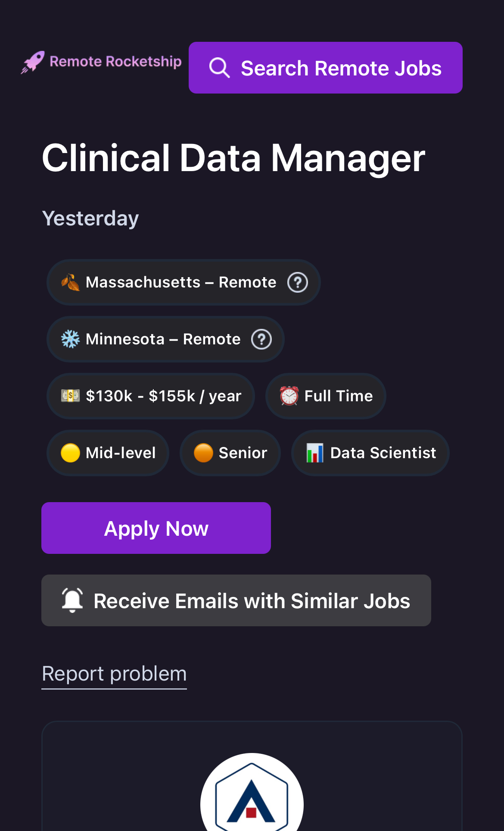Click the question mark beside Minnesota – Remote
Screen dimensions: 504x831
[x=261, y=339]
